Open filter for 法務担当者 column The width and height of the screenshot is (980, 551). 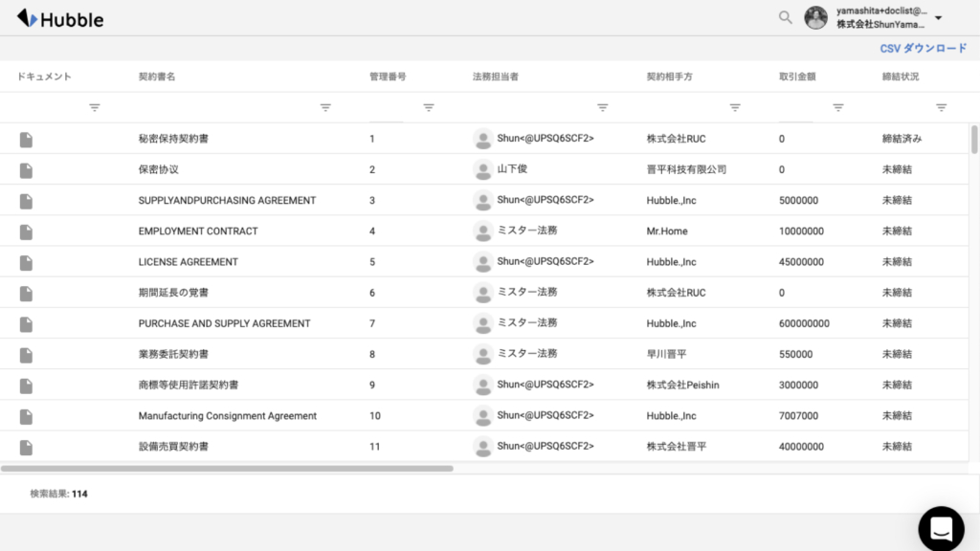603,107
